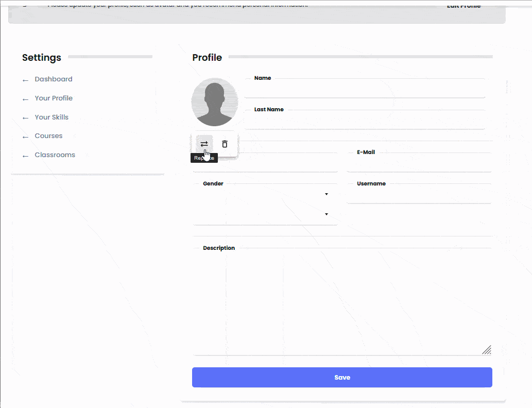The image size is (532, 408).
Task: Click the arrow icon beside Your Profile
Action: [25, 98]
